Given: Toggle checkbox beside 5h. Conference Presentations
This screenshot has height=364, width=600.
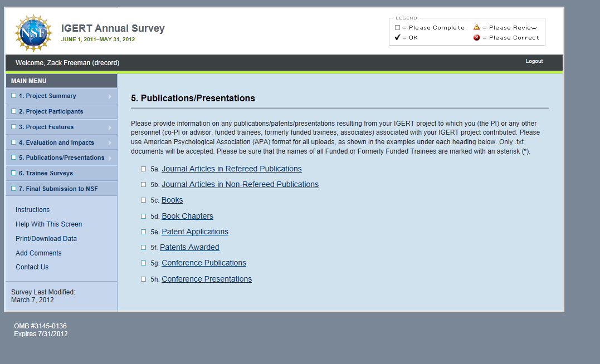Looking at the screenshot, I should pos(144,279).
